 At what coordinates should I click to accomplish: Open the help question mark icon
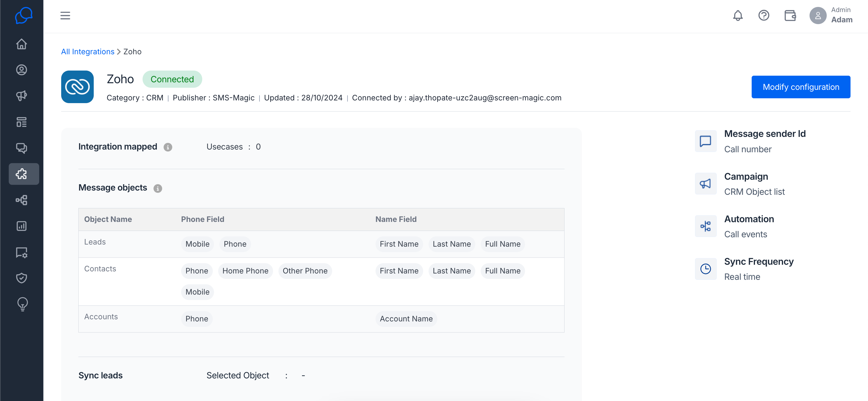[763, 15]
